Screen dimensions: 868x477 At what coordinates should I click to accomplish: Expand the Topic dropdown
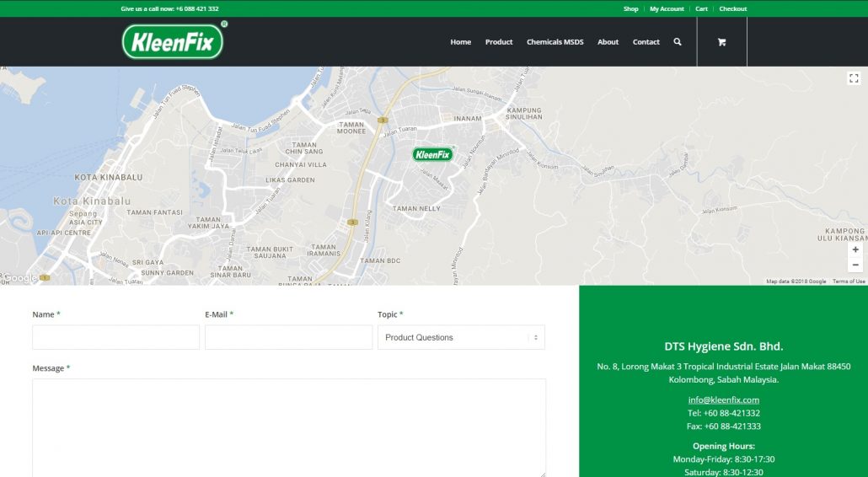point(461,337)
